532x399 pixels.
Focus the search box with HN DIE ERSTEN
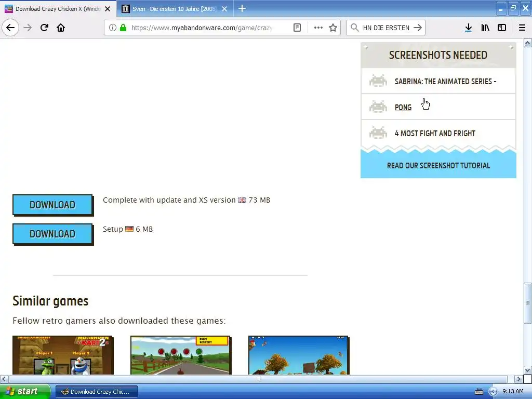(386, 28)
